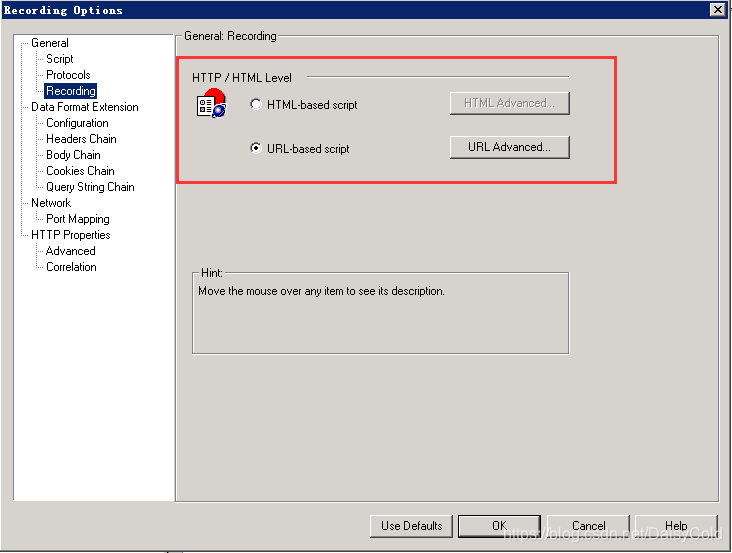Viewport: 732px width, 553px height.
Task: Select the Body Chain item
Action: coord(73,154)
